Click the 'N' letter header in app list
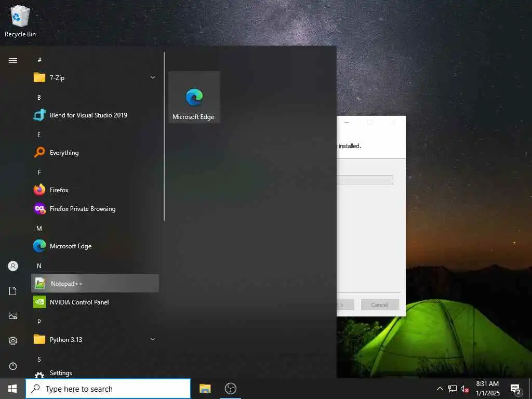This screenshot has height=399, width=532. (39, 265)
